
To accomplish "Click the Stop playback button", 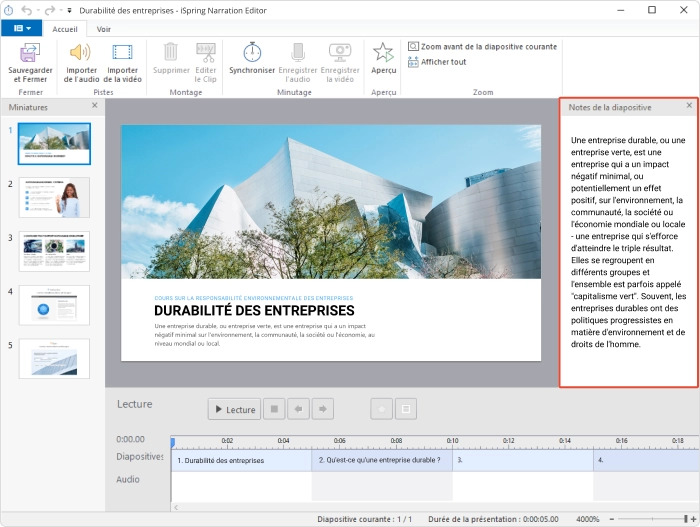I will coord(275,409).
